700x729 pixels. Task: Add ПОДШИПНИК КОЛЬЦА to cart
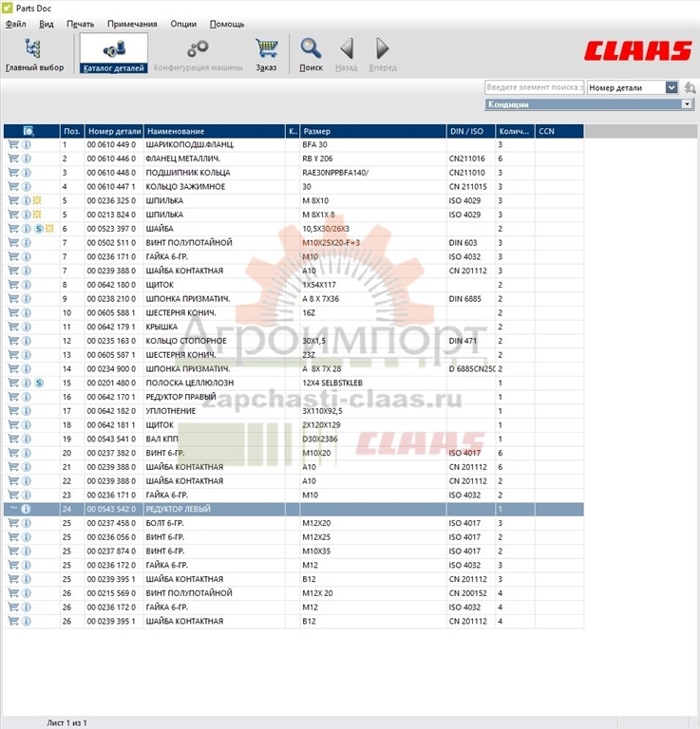click(13, 173)
